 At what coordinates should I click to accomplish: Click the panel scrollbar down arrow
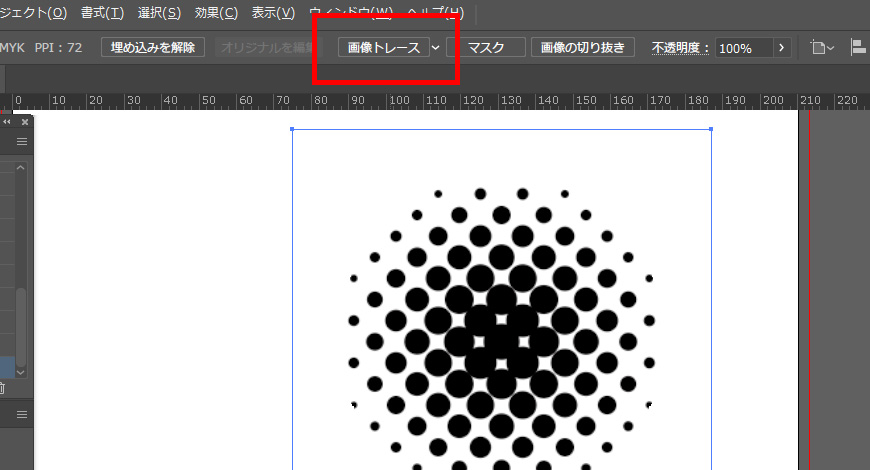[x=21, y=371]
